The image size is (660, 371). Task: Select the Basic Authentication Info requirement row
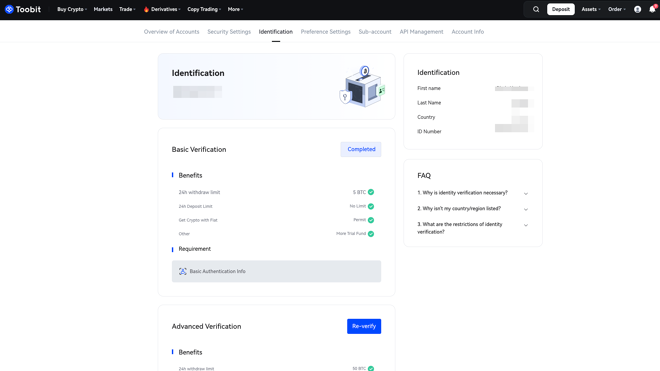276,271
